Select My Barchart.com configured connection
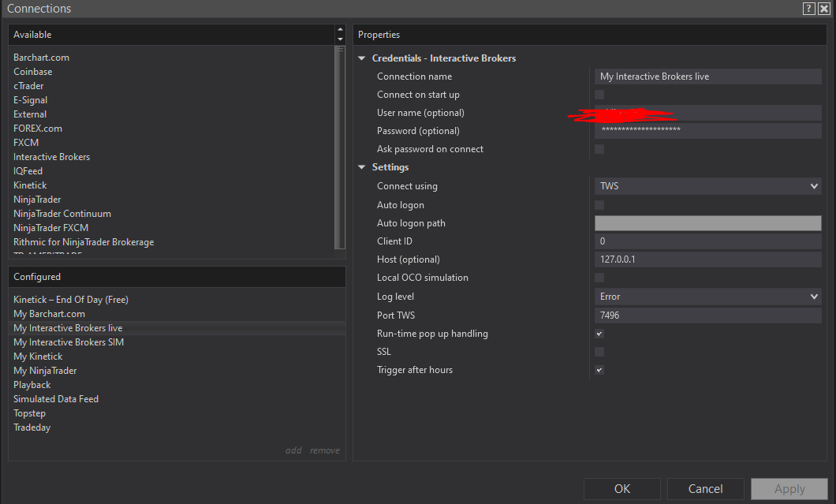Screen dimensions: 836x504 pos(49,314)
